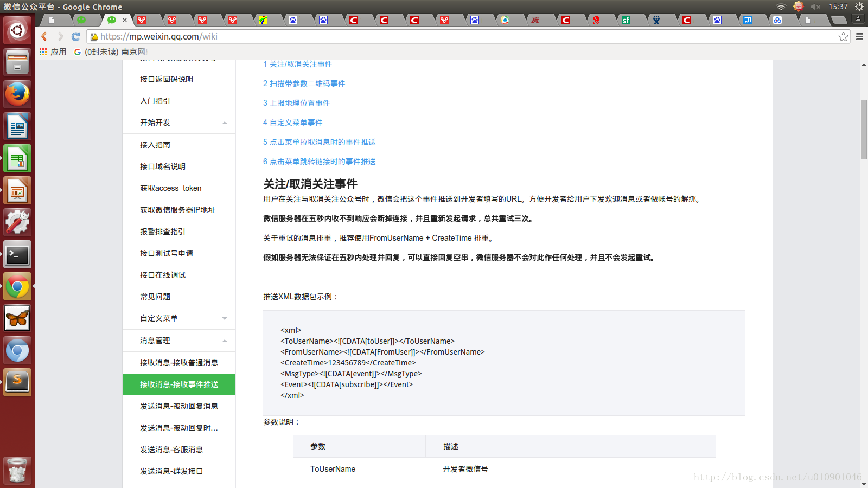
Task: Open 接口在线调试 sidebar page
Action: pyautogui.click(x=163, y=275)
